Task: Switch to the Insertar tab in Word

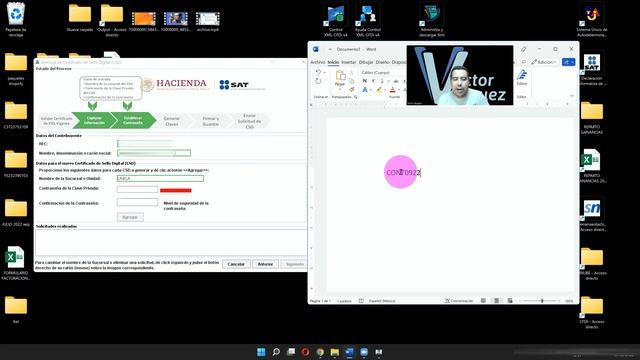Action: pos(349,62)
